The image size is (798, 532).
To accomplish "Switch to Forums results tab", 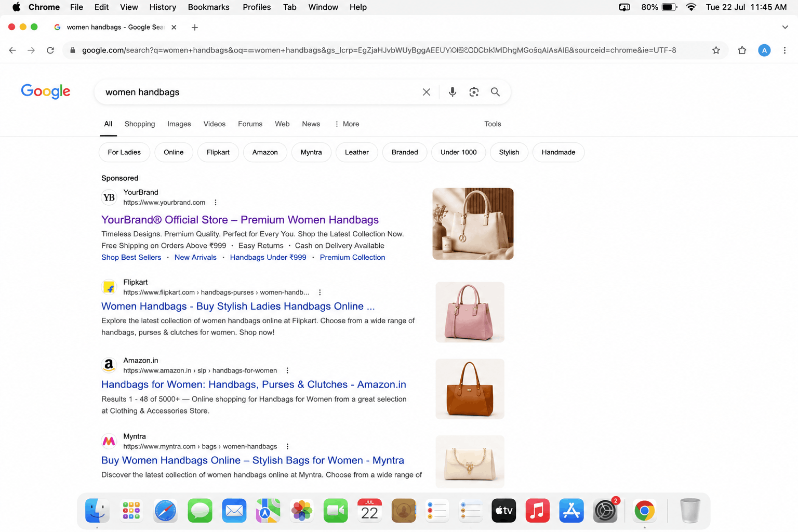I will click(250, 124).
